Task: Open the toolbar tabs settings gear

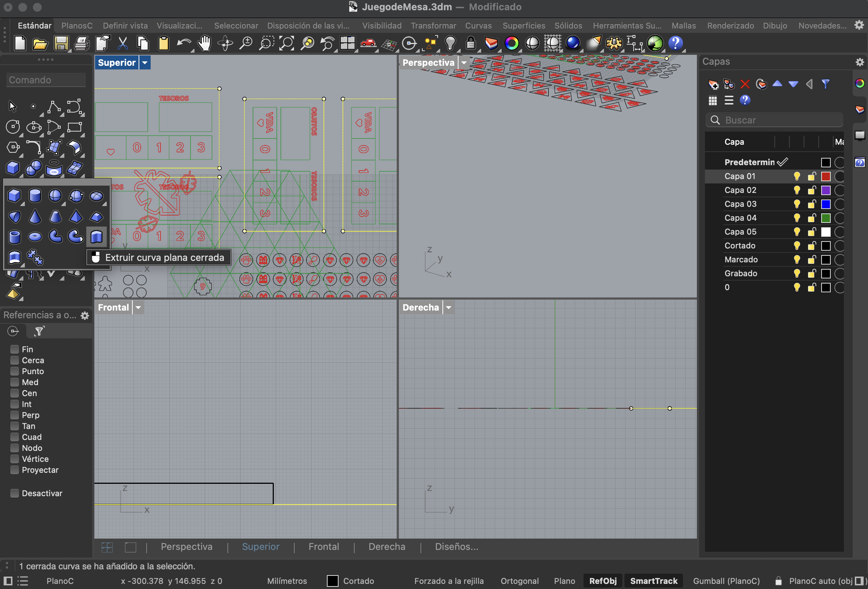Action: tap(859, 25)
